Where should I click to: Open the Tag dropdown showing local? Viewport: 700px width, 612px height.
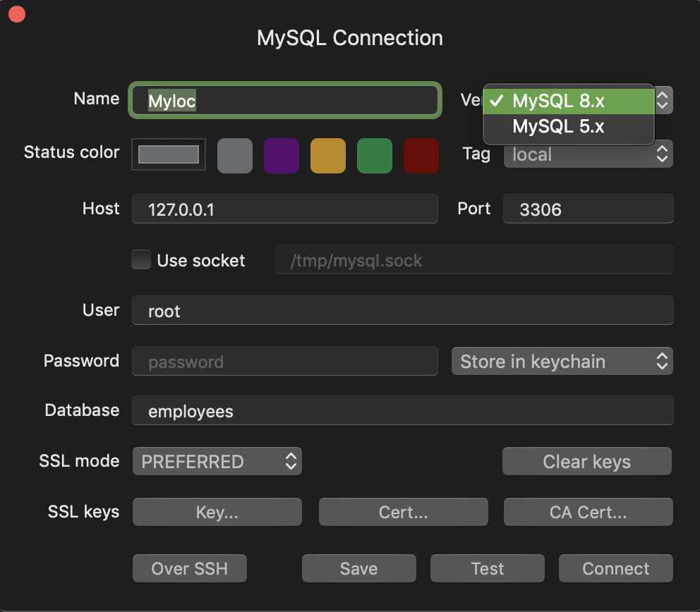tap(588, 155)
